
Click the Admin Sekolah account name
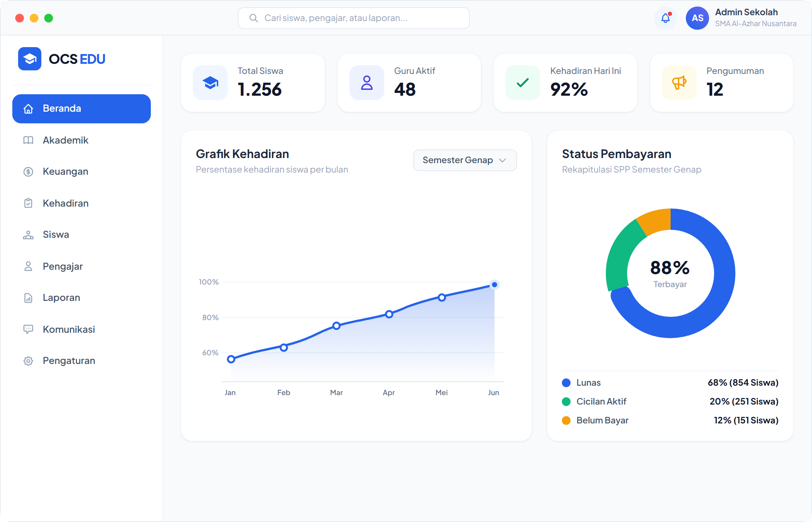tap(746, 12)
